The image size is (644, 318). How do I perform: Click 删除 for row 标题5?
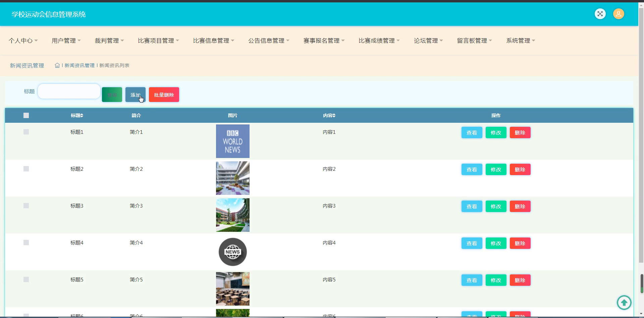click(520, 280)
